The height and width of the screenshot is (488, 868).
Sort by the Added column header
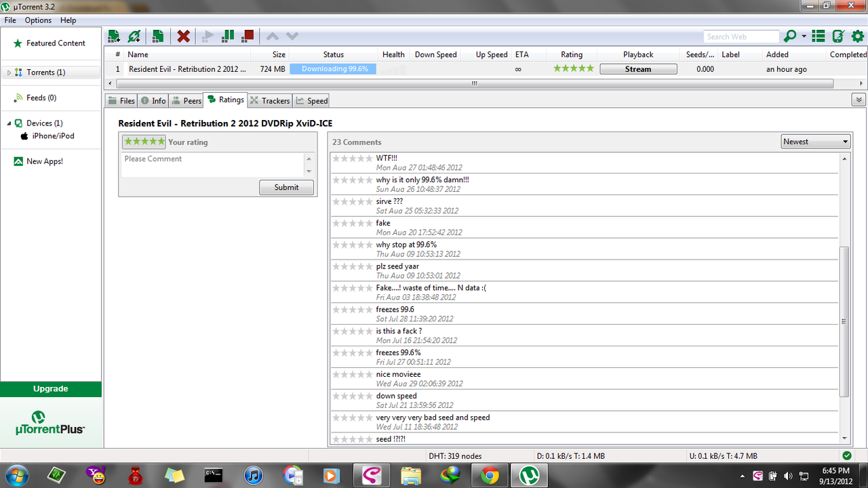pos(777,54)
